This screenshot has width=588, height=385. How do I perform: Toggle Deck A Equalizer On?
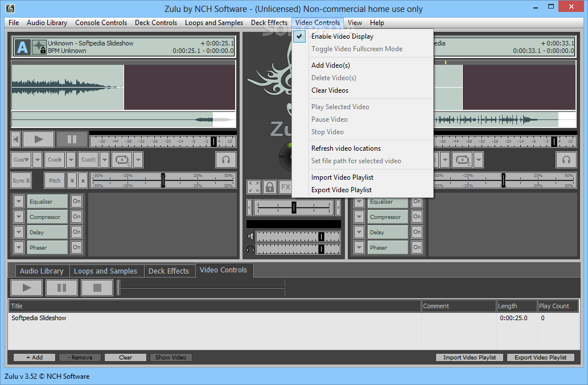(77, 201)
